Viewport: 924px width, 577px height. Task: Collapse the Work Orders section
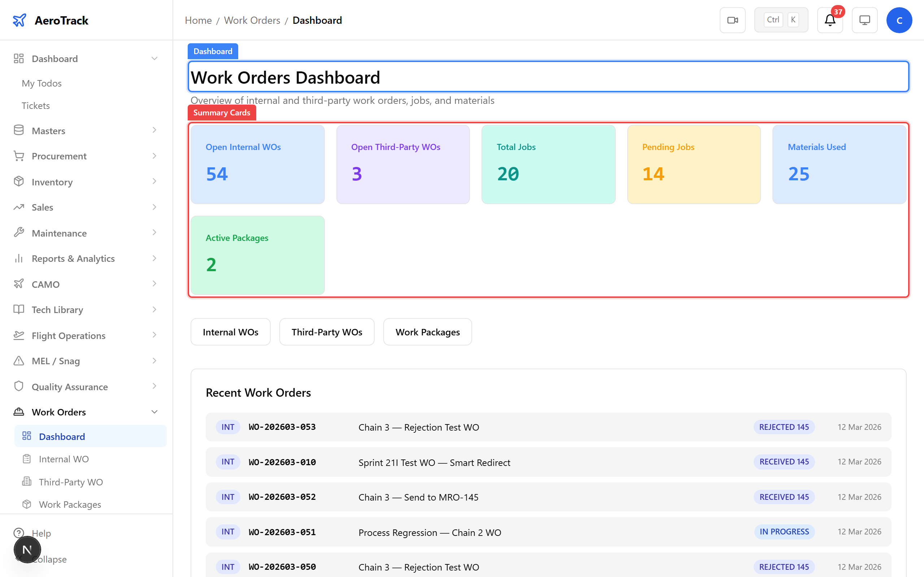(154, 412)
